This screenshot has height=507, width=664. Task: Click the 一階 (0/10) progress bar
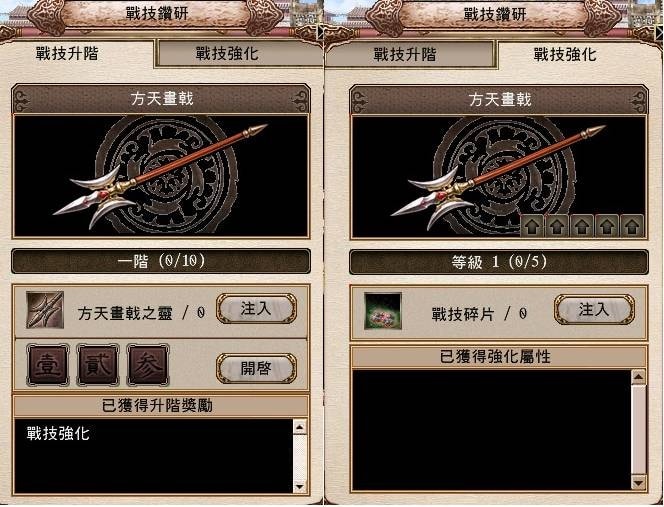click(x=161, y=261)
